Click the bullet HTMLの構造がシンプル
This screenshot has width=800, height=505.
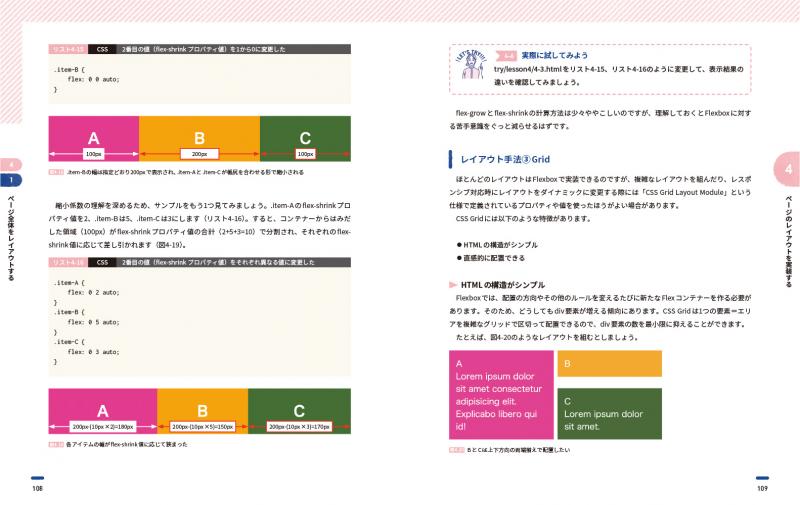pos(497,245)
